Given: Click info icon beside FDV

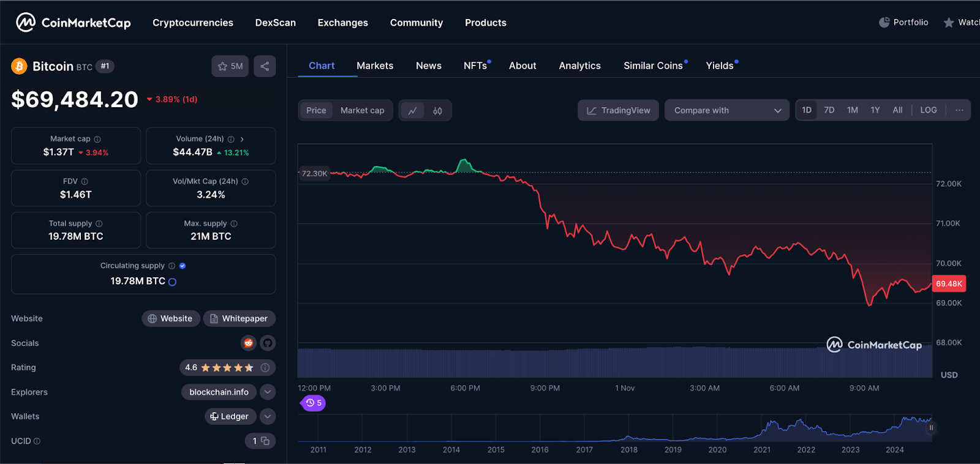Looking at the screenshot, I should [x=85, y=181].
